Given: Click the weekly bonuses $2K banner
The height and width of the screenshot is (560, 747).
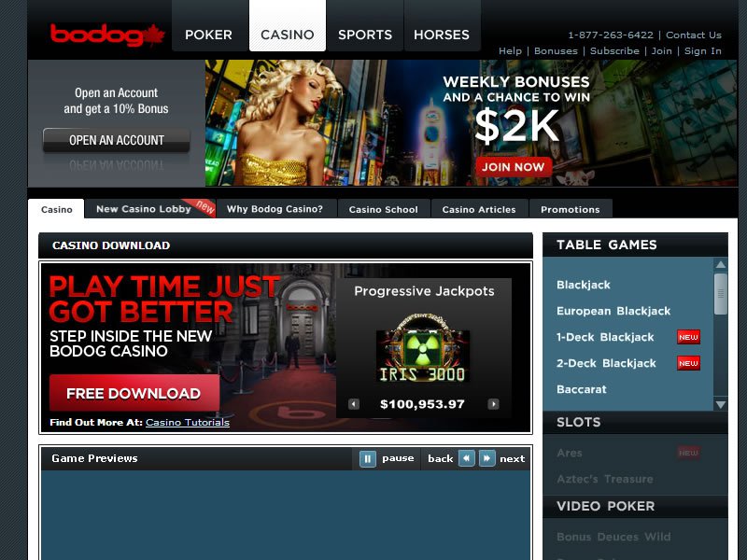Looking at the screenshot, I should (x=472, y=123).
